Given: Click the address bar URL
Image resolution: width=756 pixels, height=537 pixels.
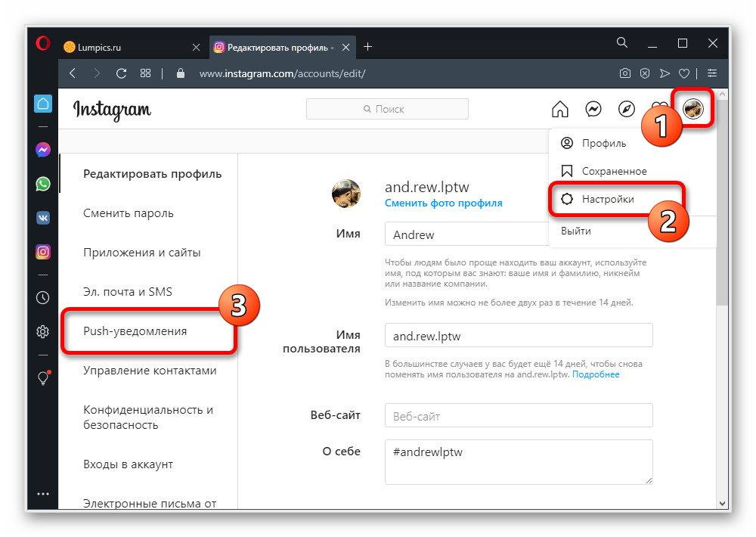Looking at the screenshot, I should [282, 73].
